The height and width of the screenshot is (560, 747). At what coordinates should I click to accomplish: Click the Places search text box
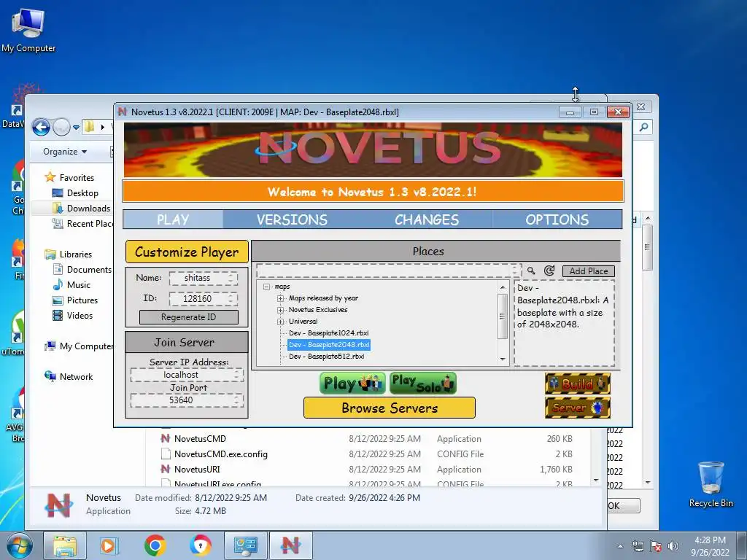389,271
